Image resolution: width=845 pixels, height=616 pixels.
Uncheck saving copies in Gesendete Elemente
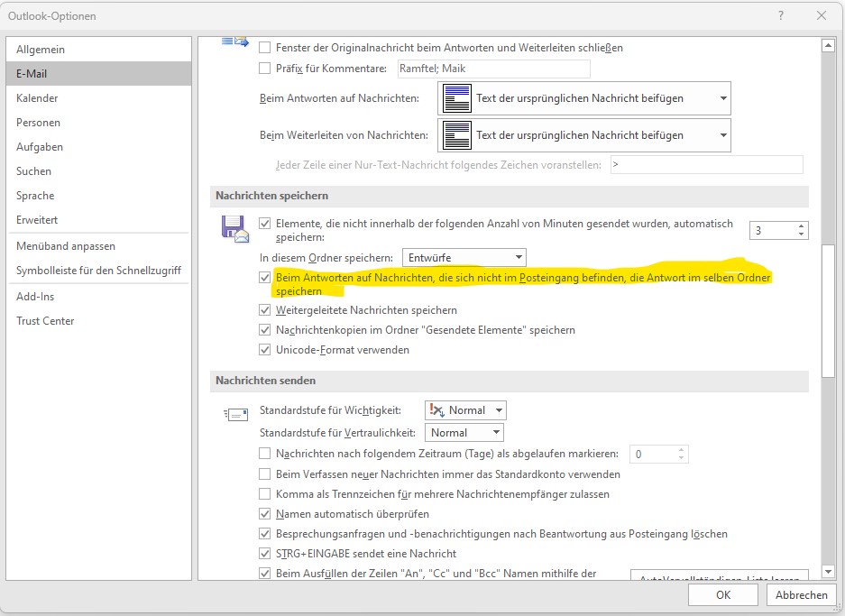(x=264, y=330)
